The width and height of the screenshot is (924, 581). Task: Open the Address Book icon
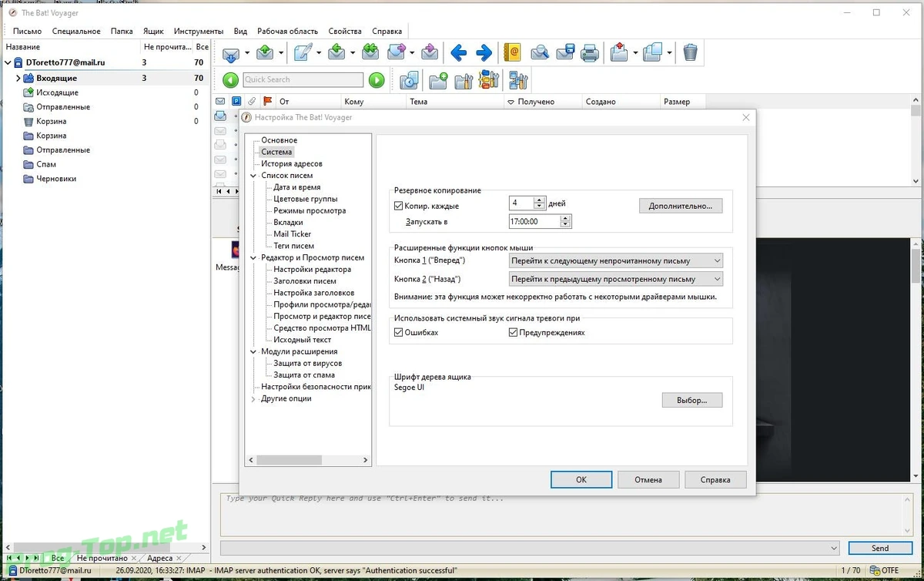click(512, 52)
